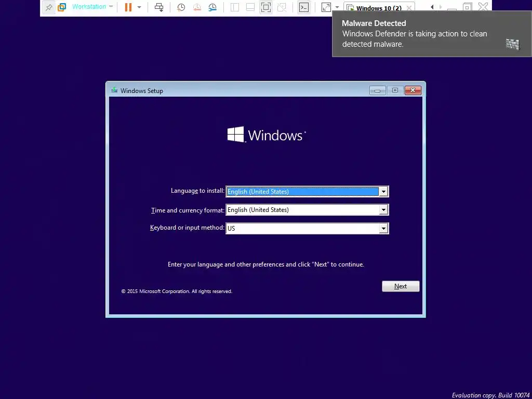532x399 pixels.
Task: Click the Keyboard or input method arrow button
Action: pyautogui.click(x=383, y=229)
